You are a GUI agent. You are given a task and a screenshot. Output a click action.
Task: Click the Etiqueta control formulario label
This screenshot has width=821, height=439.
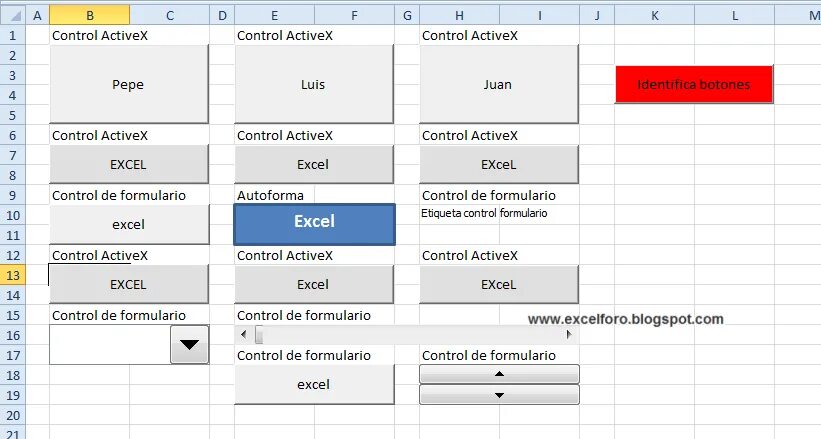485,213
